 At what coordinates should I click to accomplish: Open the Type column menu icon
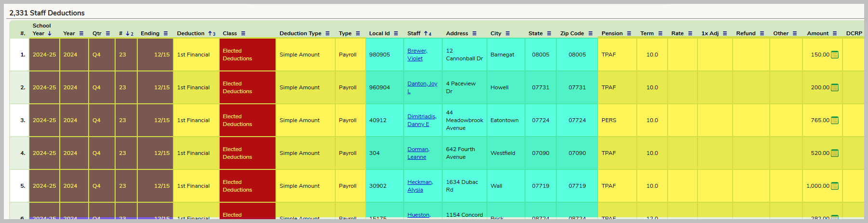(x=358, y=33)
